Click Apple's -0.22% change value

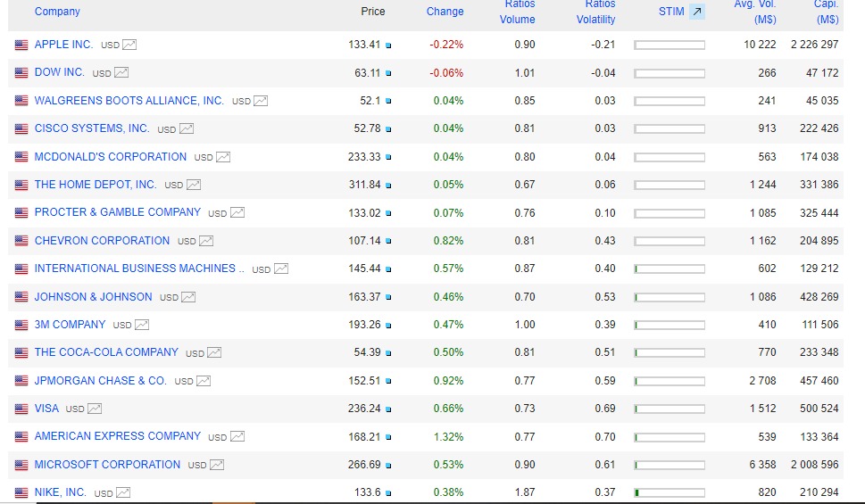point(446,45)
